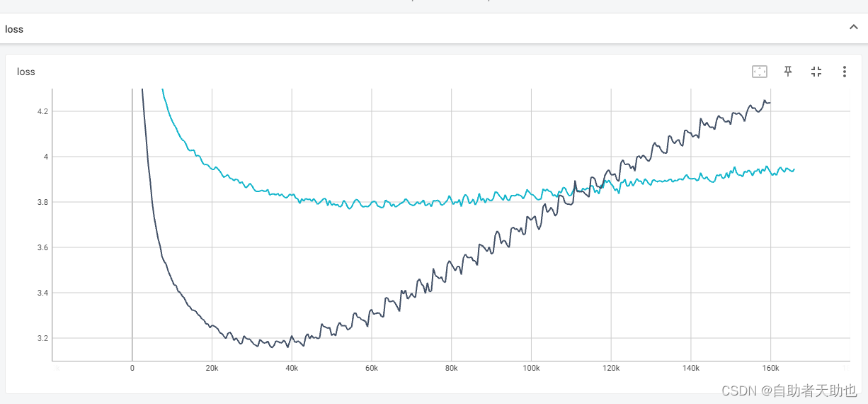Image resolution: width=868 pixels, height=404 pixels.
Task: Click the end of the dark loss curve
Action: point(770,103)
